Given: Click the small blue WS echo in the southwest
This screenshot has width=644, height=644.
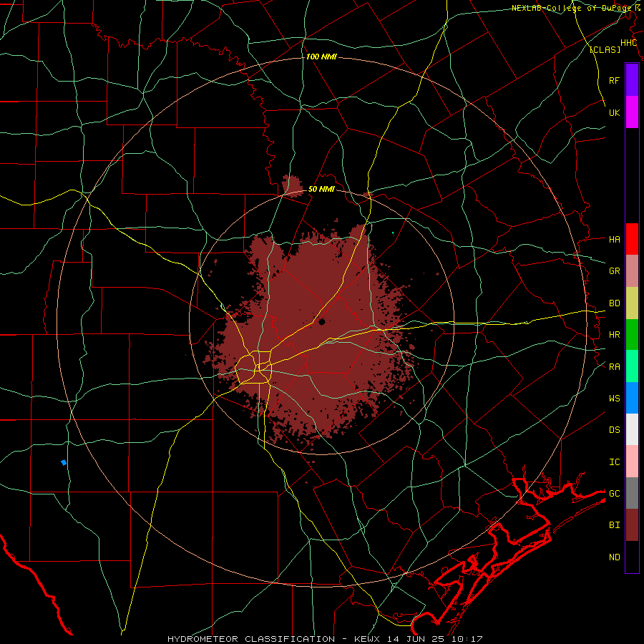Looking at the screenshot, I should coord(63,462).
